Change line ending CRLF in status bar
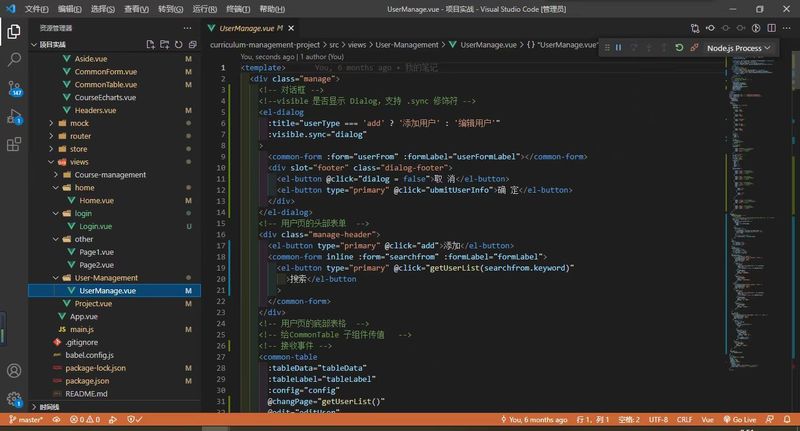Viewport: 800px width, 431px height. coord(684,419)
